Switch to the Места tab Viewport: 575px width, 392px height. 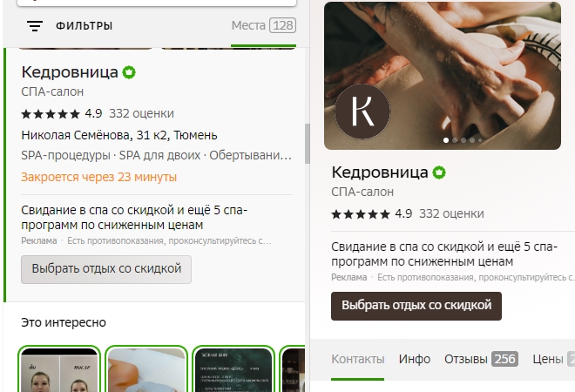pos(263,25)
